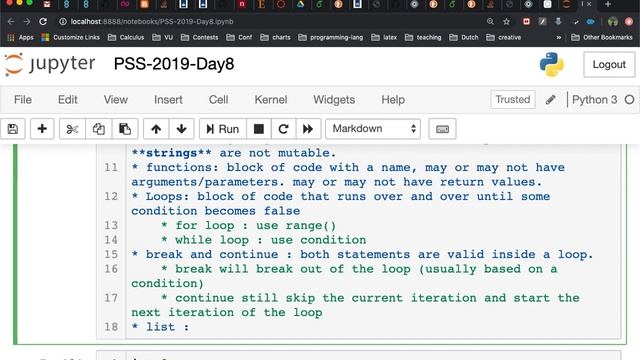Open the File menu
The height and width of the screenshot is (360, 640).
pos(23,100)
